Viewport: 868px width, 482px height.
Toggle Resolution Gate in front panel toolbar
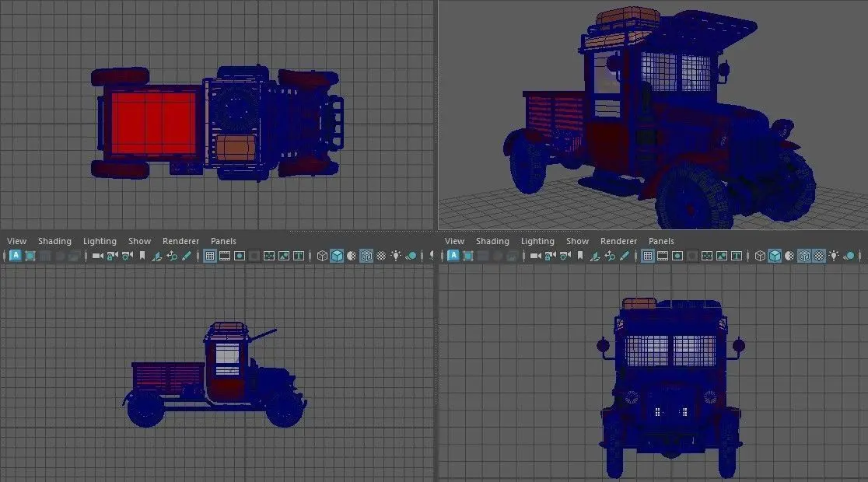[x=677, y=256]
